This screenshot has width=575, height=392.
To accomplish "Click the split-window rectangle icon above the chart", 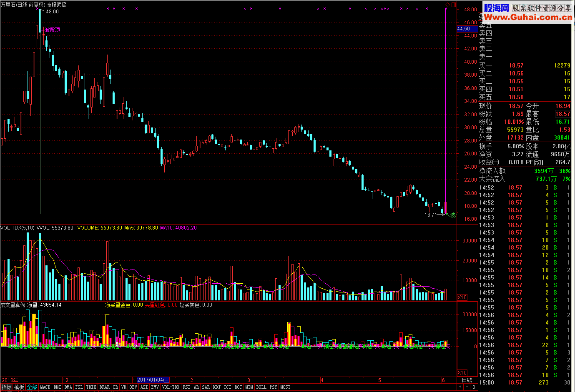I will (454, 5).
